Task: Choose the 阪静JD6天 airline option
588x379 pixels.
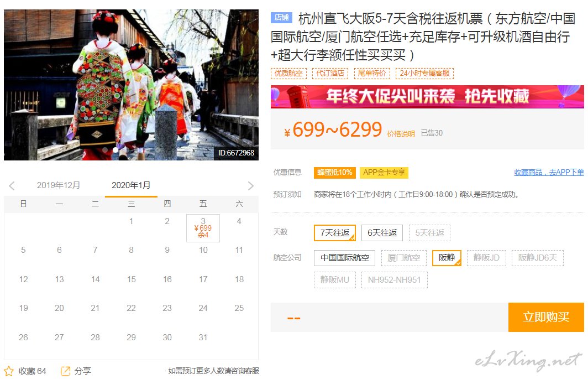Action: tap(538, 258)
